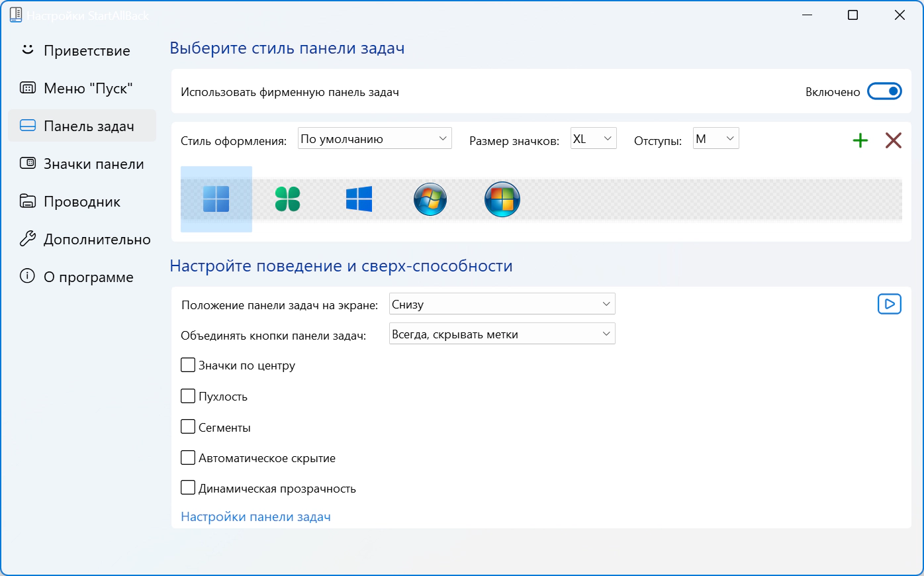Click the tray icon beside Значки панели
The width and height of the screenshot is (924, 576).
(28, 164)
